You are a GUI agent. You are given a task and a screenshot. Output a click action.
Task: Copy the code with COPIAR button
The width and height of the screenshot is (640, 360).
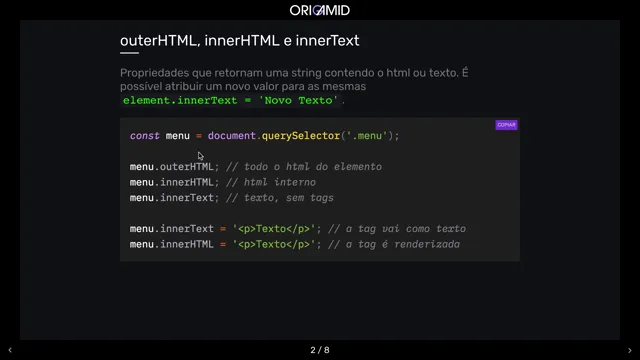pyautogui.click(x=506, y=125)
